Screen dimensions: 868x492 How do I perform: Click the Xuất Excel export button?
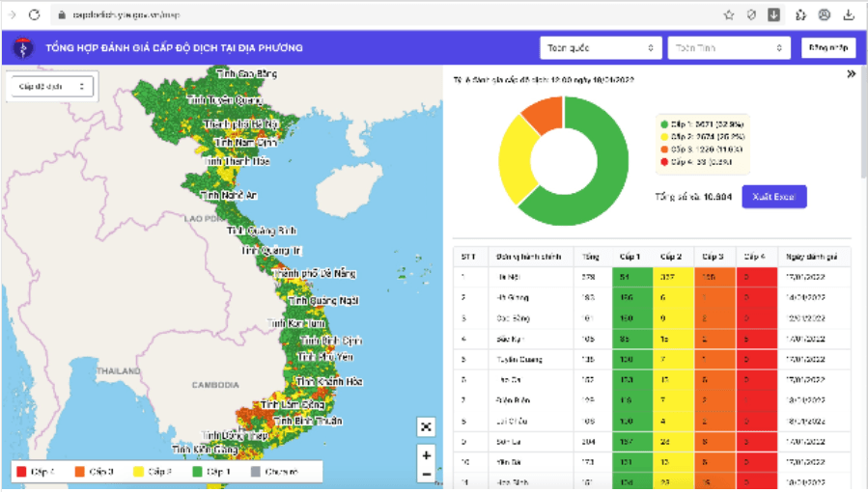[774, 197]
